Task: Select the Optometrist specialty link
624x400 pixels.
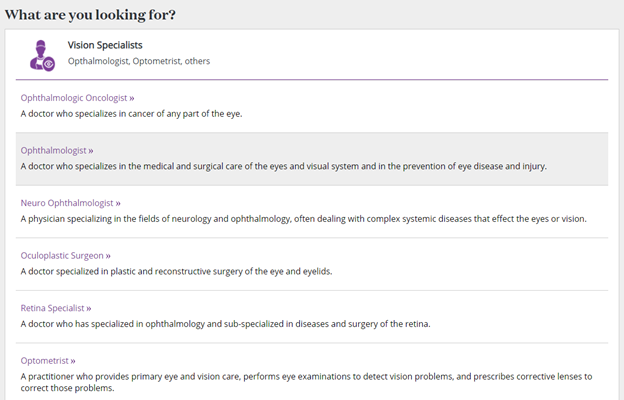Action: (48, 361)
